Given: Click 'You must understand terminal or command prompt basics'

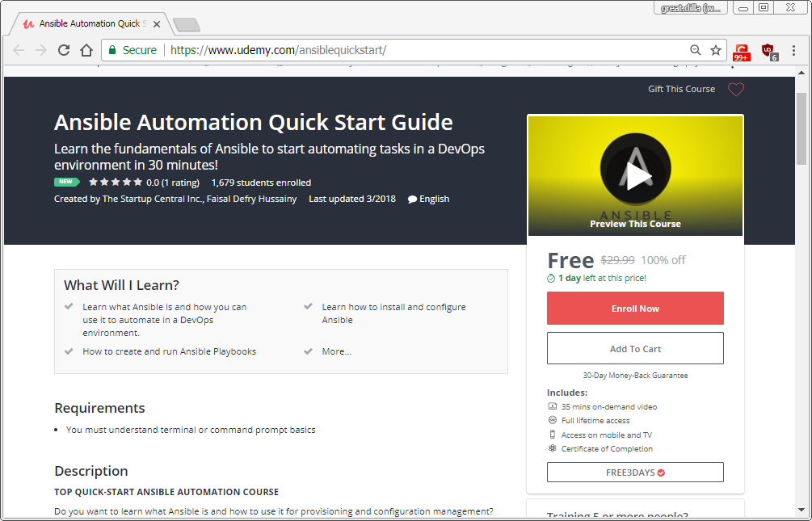Looking at the screenshot, I should [x=191, y=430].
